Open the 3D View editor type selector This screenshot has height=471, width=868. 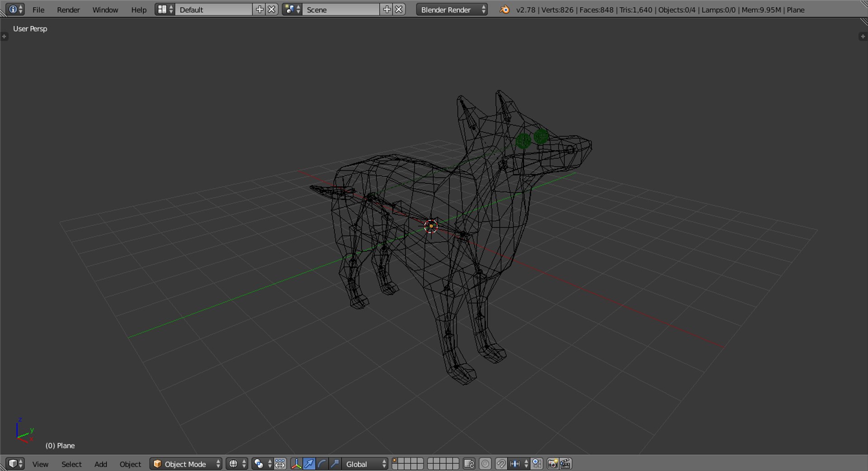15,464
